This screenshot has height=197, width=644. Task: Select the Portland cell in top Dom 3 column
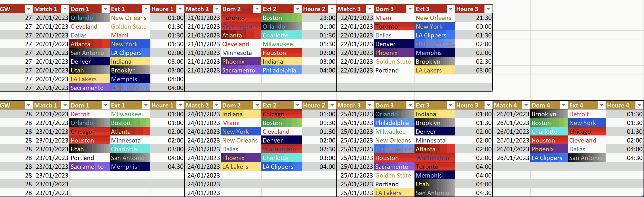[x=394, y=71]
